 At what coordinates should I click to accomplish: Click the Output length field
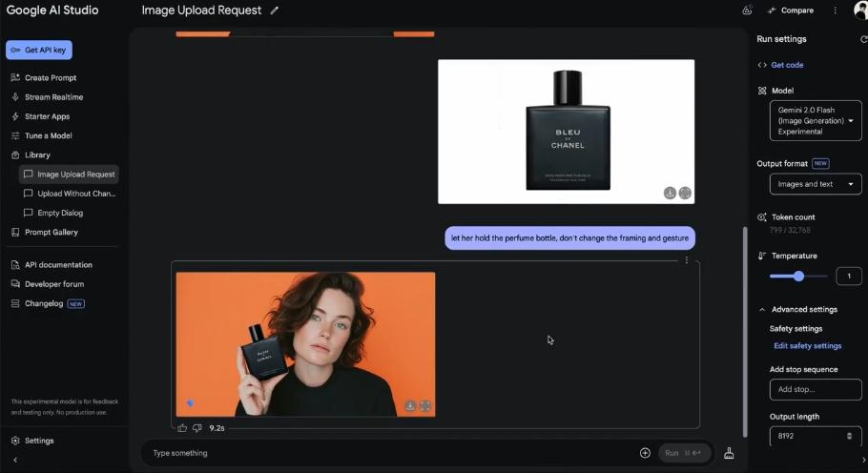click(816, 436)
